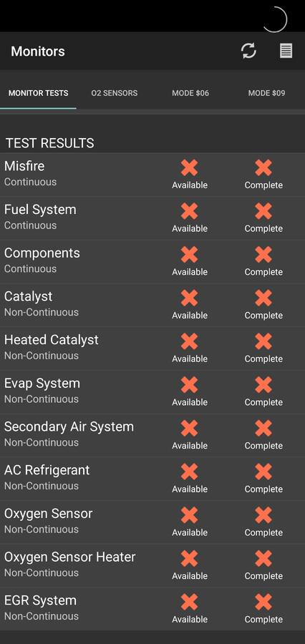The image size is (305, 644).
Task: Select the Monitor Tests tab
Action: [x=38, y=93]
